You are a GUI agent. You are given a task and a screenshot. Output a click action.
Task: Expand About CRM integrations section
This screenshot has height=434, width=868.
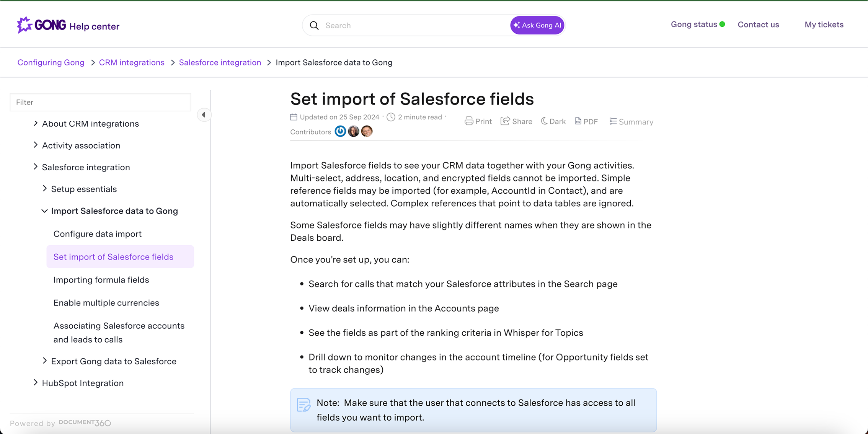click(36, 123)
